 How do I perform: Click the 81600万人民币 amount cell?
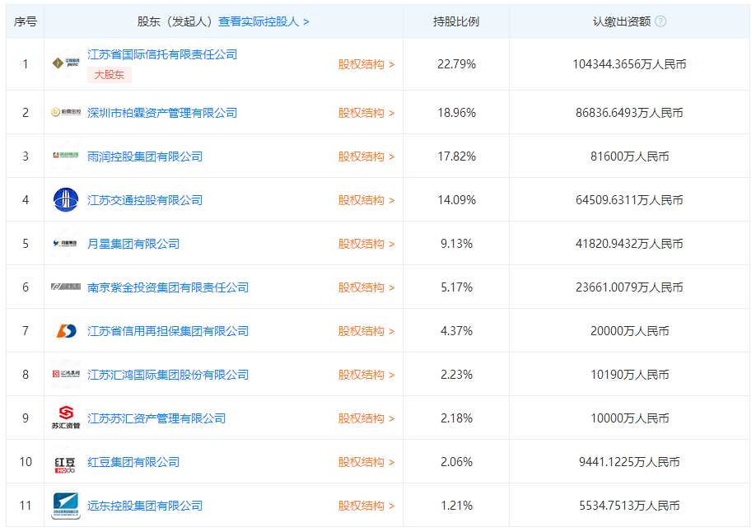pos(630,156)
